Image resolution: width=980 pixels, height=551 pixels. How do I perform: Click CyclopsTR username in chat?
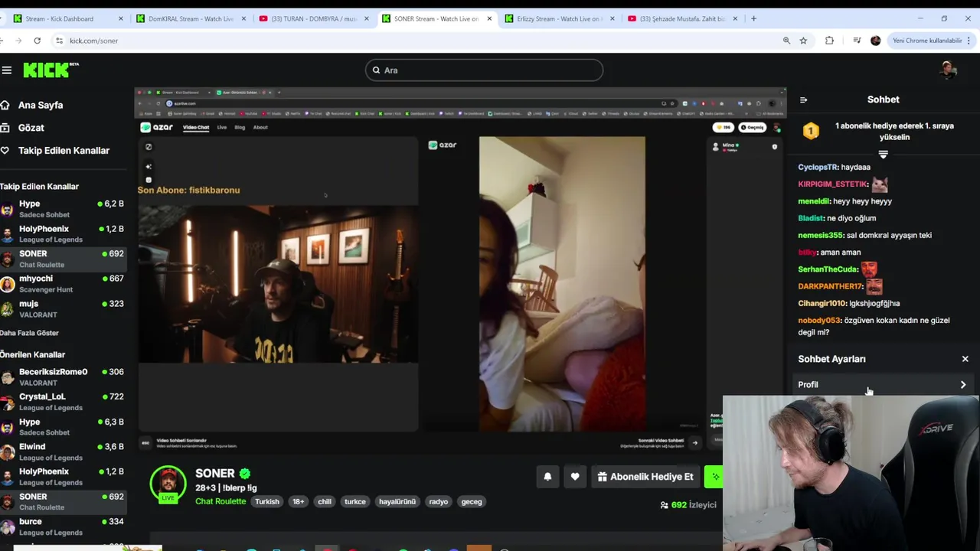[818, 167]
